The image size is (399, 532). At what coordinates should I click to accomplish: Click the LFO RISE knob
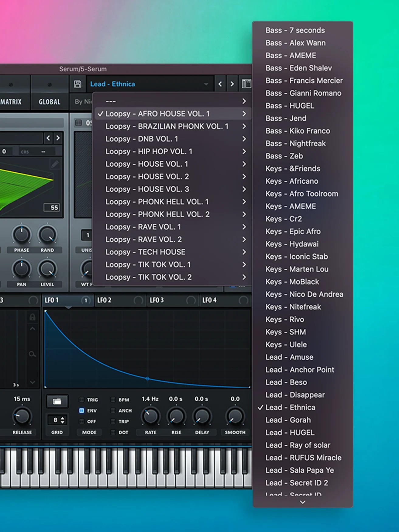176,416
